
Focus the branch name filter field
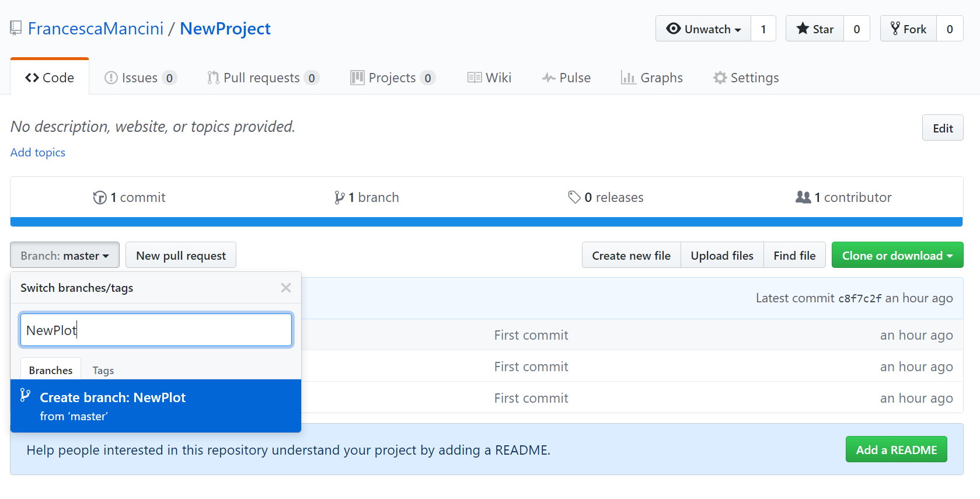[156, 330]
